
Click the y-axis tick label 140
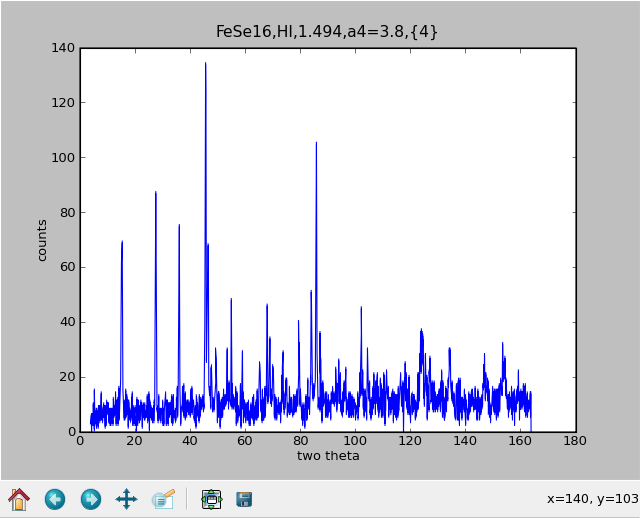click(x=63, y=48)
